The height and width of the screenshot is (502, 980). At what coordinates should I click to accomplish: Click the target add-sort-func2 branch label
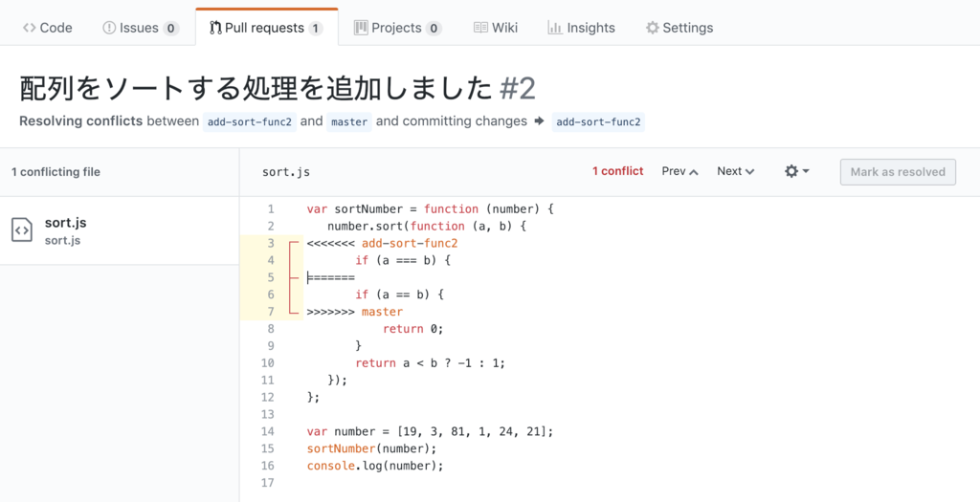point(598,121)
